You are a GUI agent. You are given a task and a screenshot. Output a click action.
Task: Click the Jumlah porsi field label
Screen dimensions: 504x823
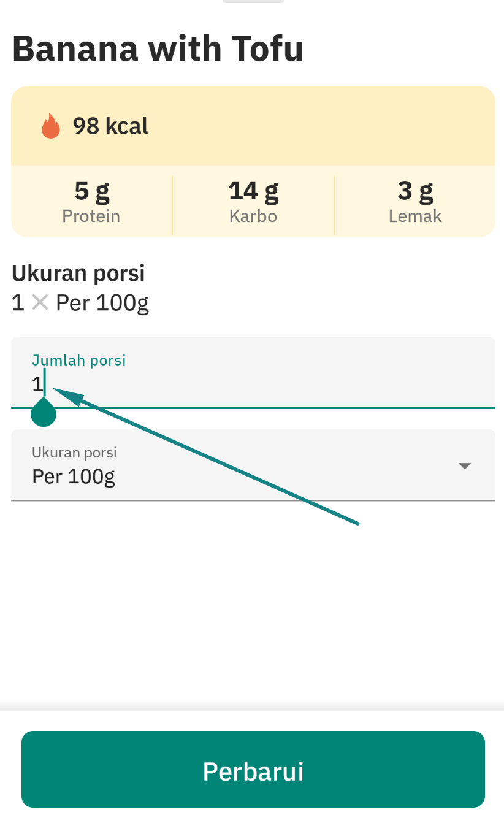pyautogui.click(x=78, y=360)
